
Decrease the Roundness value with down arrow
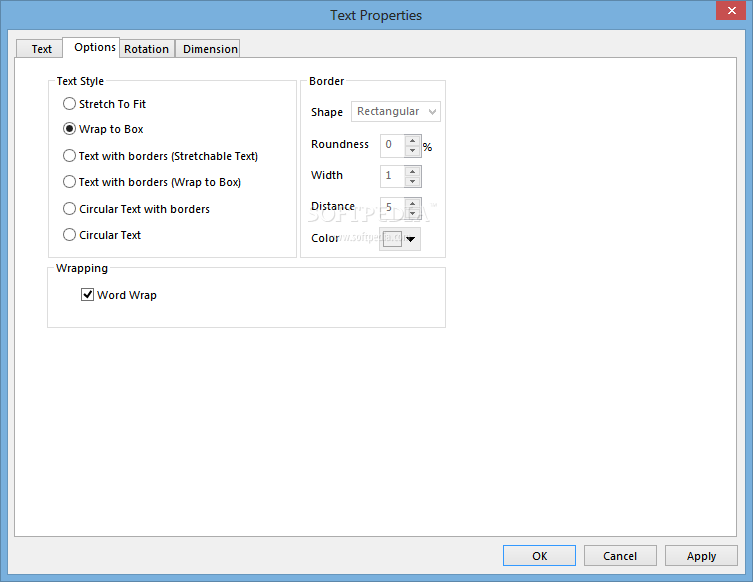coord(413,151)
